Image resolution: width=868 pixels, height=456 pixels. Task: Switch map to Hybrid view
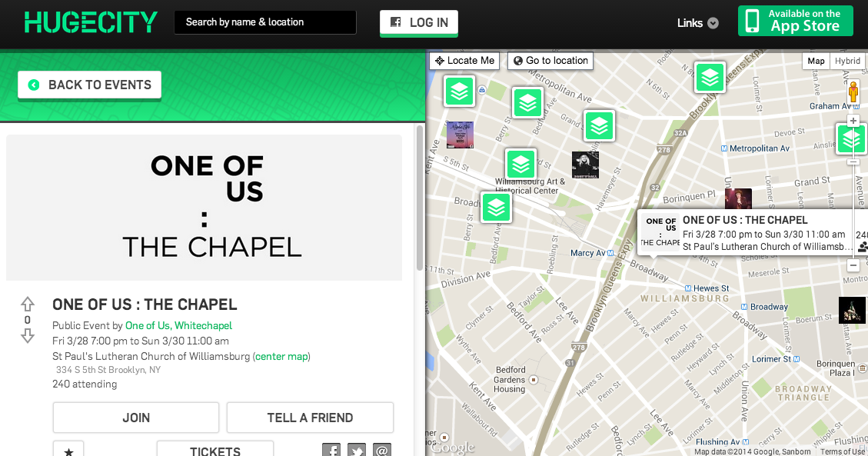pos(847,62)
